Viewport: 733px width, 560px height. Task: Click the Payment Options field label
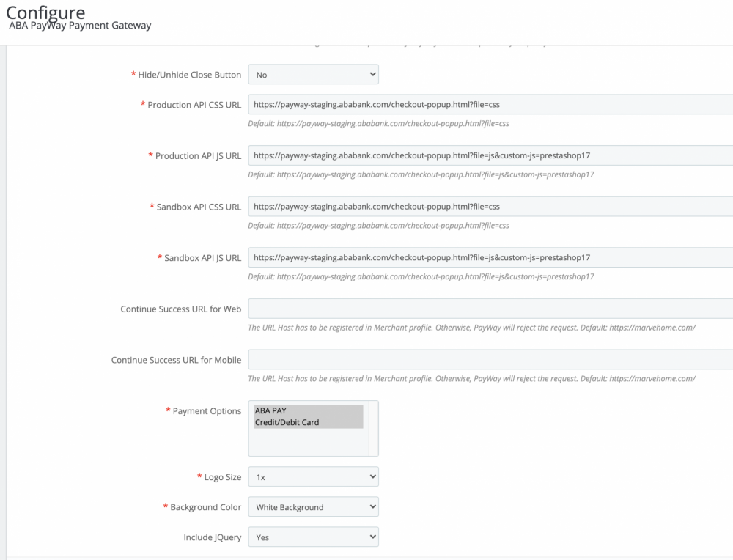tap(207, 410)
